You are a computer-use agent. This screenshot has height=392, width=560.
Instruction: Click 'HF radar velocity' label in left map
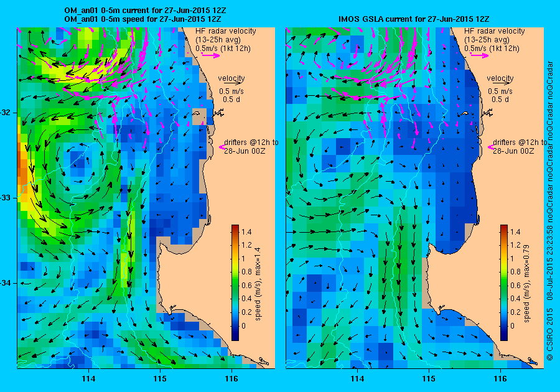[226, 31]
